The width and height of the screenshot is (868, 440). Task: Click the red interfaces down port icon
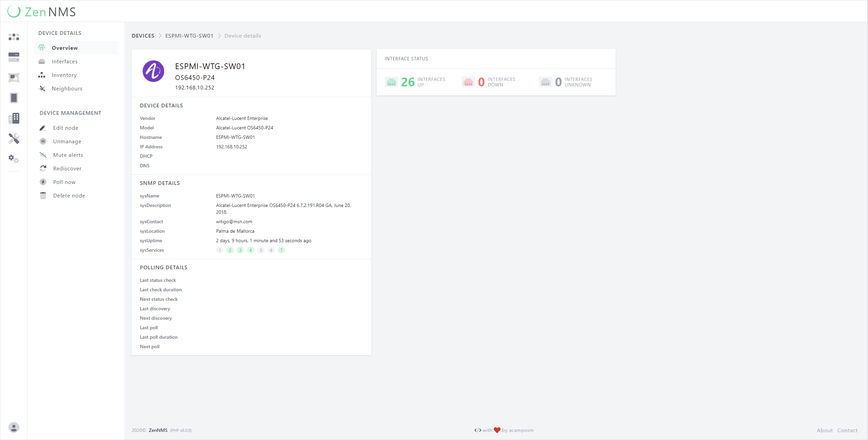pos(468,82)
